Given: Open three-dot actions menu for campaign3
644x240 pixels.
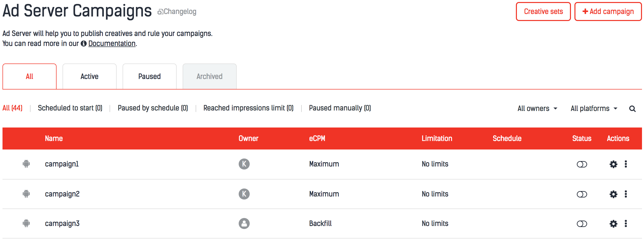Looking at the screenshot, I should [625, 223].
